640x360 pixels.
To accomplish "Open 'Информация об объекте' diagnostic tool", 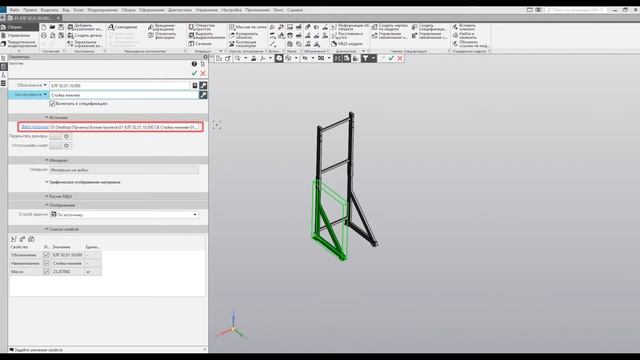I will coord(350,27).
